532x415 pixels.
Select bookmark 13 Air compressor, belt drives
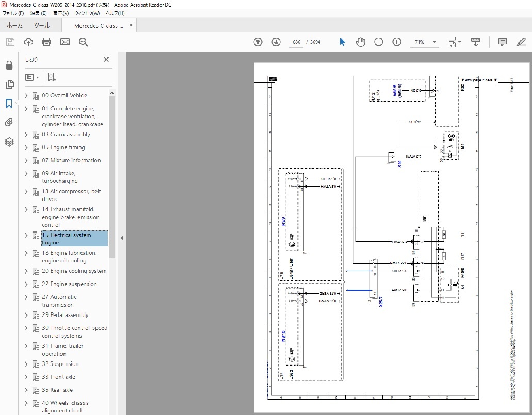tap(71, 195)
